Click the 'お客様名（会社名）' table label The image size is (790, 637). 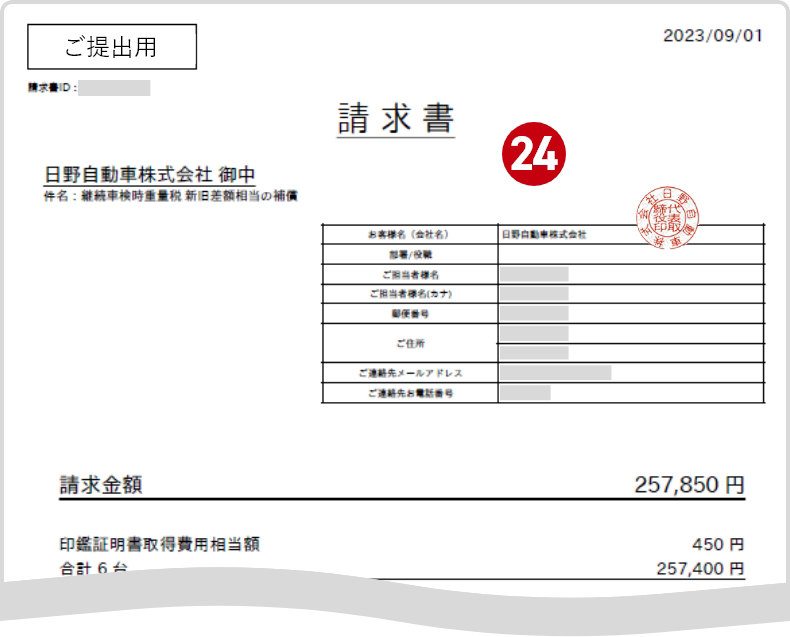coord(408,234)
